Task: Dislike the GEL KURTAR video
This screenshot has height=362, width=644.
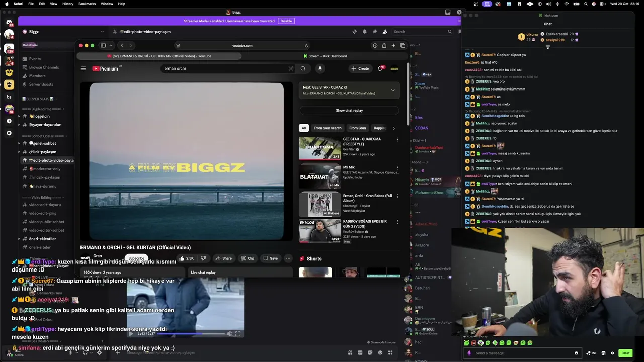Action: tap(203, 258)
